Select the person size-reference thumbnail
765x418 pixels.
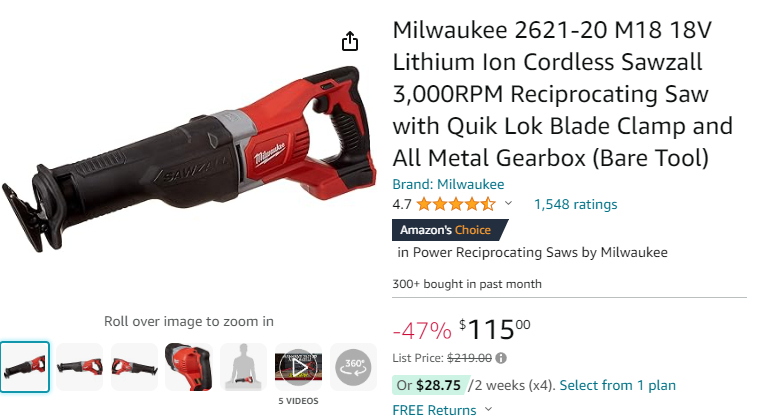tap(243, 367)
